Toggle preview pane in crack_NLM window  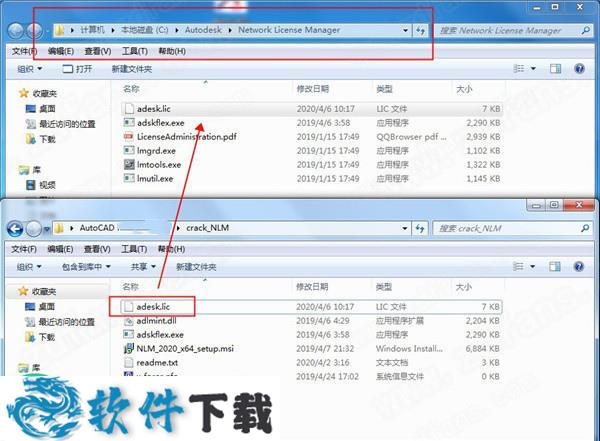(x=554, y=266)
